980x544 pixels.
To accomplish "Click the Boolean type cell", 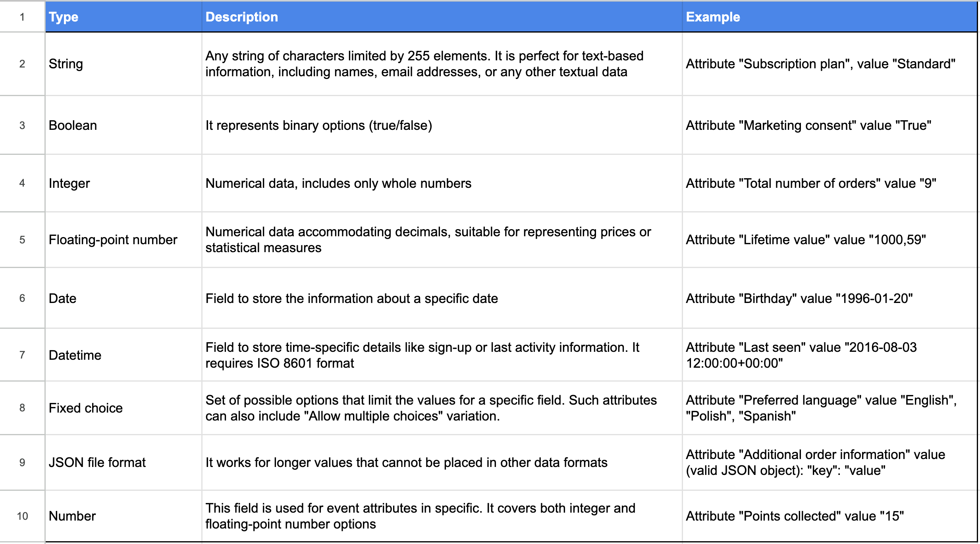I will tap(123, 125).
